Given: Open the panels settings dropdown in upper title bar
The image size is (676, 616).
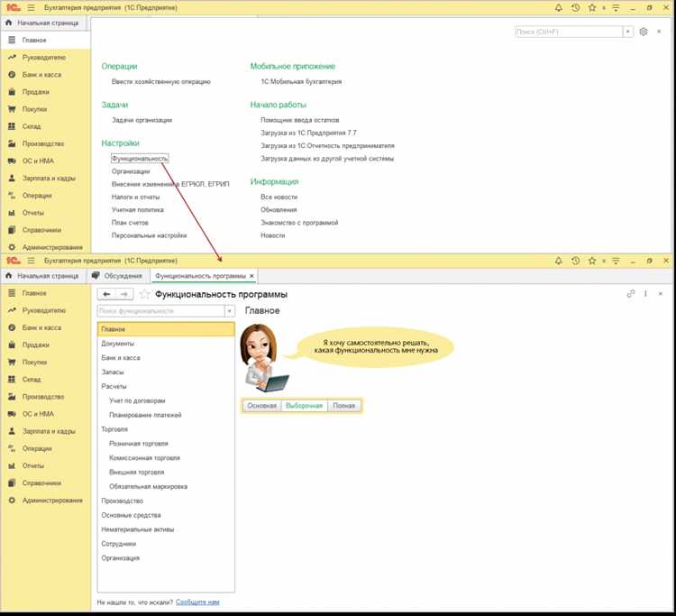Looking at the screenshot, I should point(616,8).
